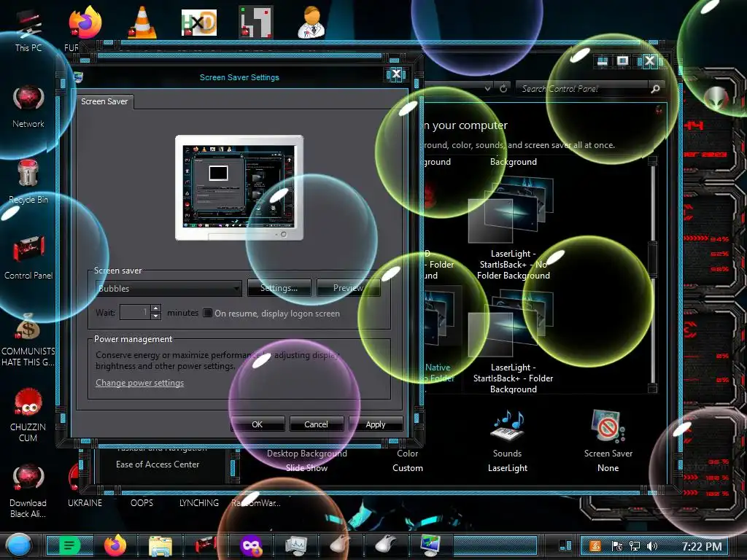Increase the Wait minutes spinner

tap(155, 308)
